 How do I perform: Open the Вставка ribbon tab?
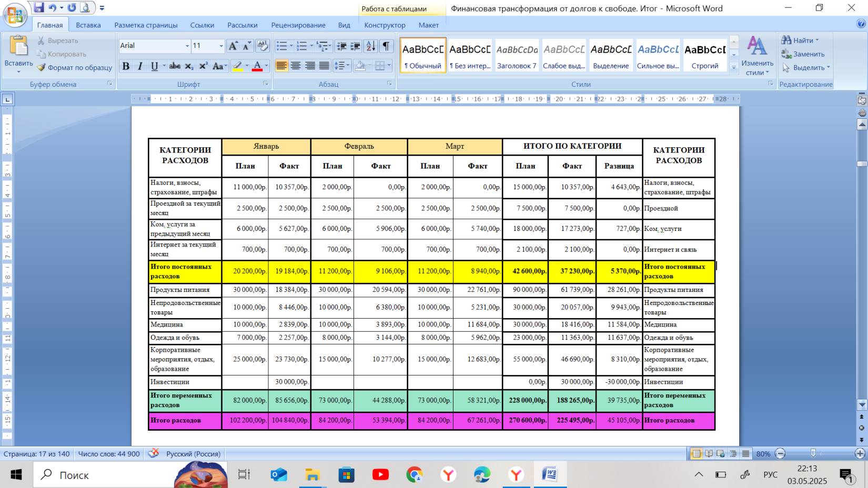click(x=88, y=25)
